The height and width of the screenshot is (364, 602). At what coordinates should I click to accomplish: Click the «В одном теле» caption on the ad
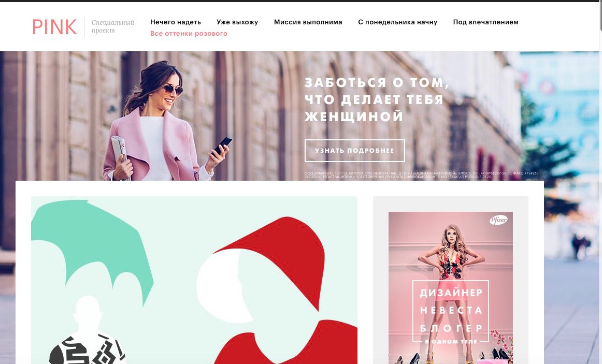click(x=451, y=341)
